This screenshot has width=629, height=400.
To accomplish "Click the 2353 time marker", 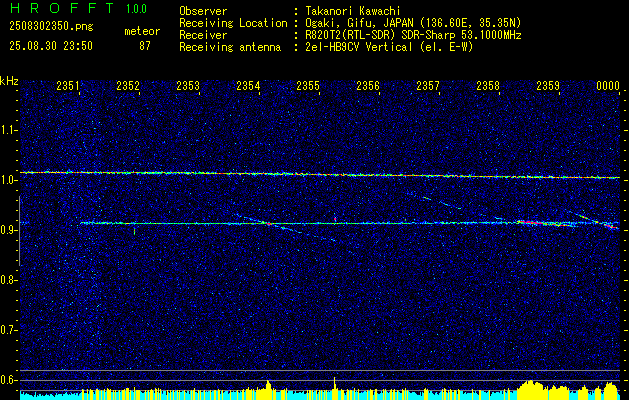I will [188, 85].
